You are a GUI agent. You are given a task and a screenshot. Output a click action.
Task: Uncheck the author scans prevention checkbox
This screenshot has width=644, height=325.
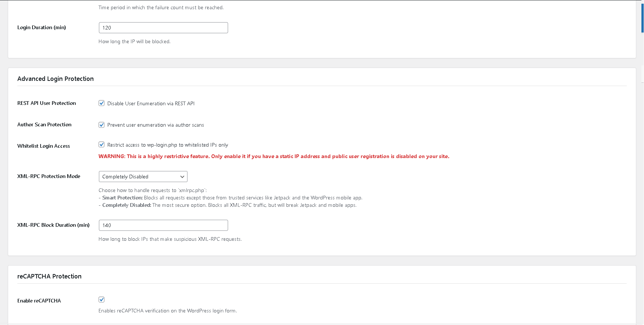point(101,125)
